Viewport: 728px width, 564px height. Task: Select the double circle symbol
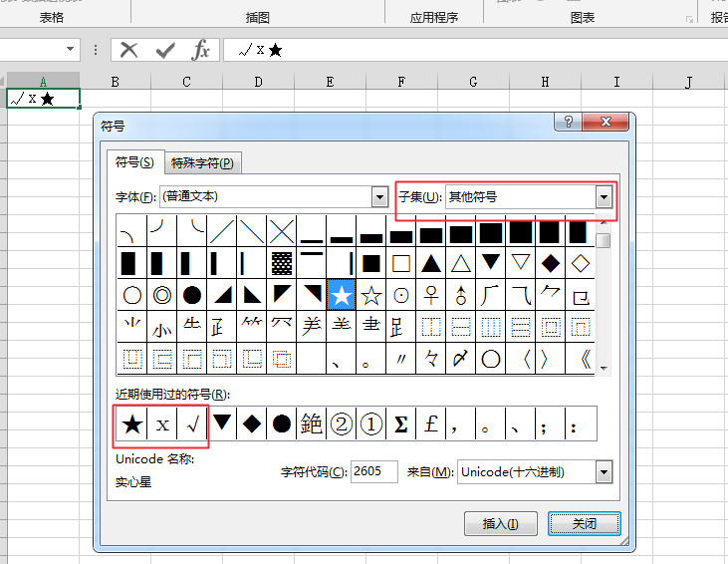pos(162,295)
